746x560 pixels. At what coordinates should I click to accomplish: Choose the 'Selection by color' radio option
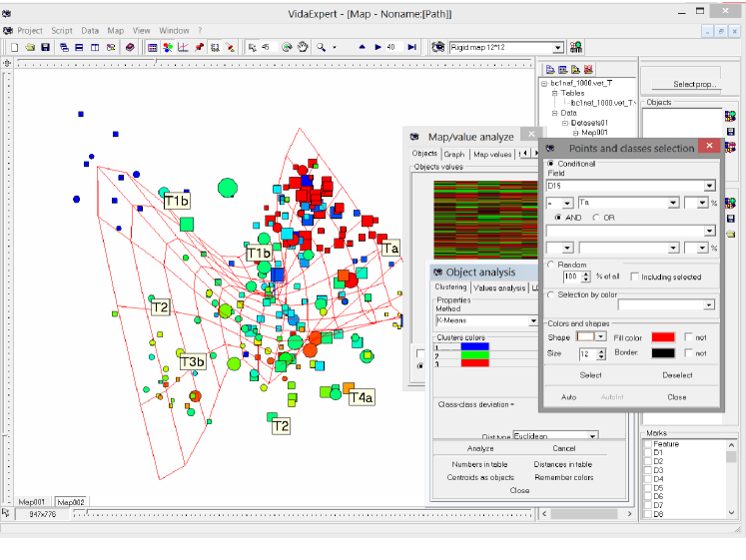(x=552, y=292)
